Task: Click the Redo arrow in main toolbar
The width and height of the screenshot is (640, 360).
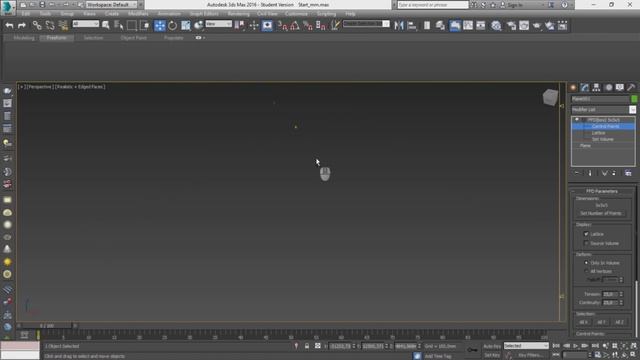Action: pyautogui.click(x=22, y=25)
